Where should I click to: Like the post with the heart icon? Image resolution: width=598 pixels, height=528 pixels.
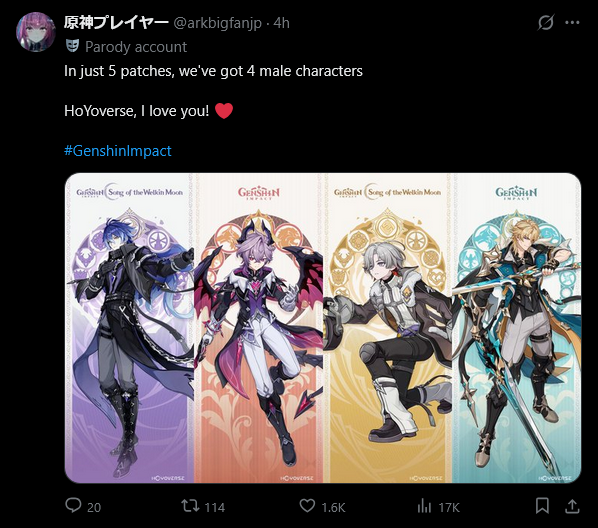click(x=307, y=506)
